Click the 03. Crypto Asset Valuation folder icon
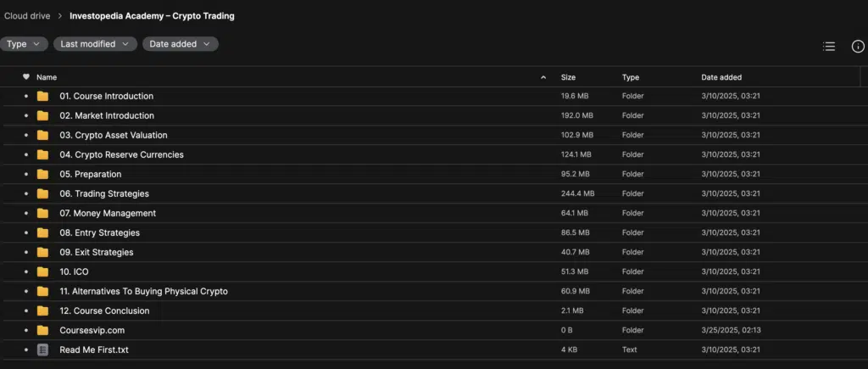This screenshot has height=369, width=868. [x=42, y=135]
